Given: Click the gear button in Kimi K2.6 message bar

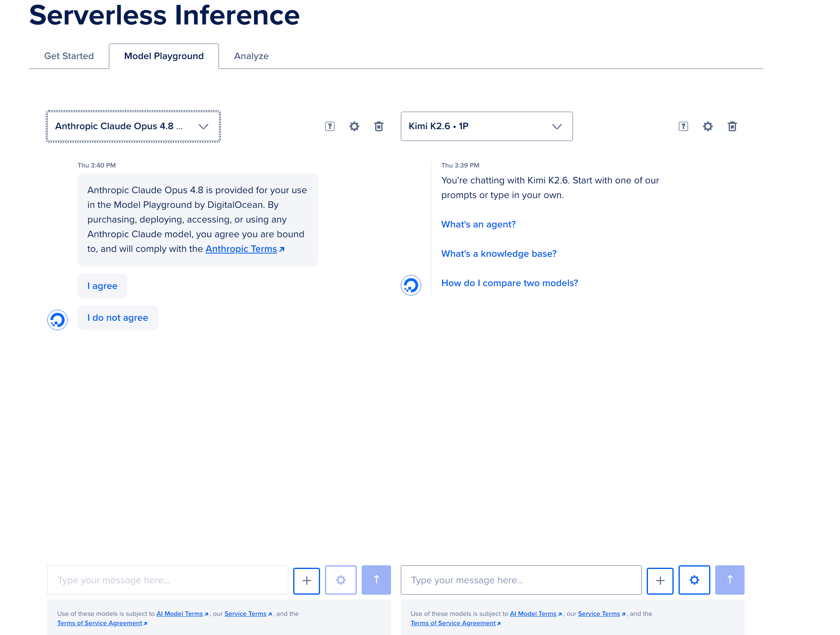Looking at the screenshot, I should tap(694, 580).
